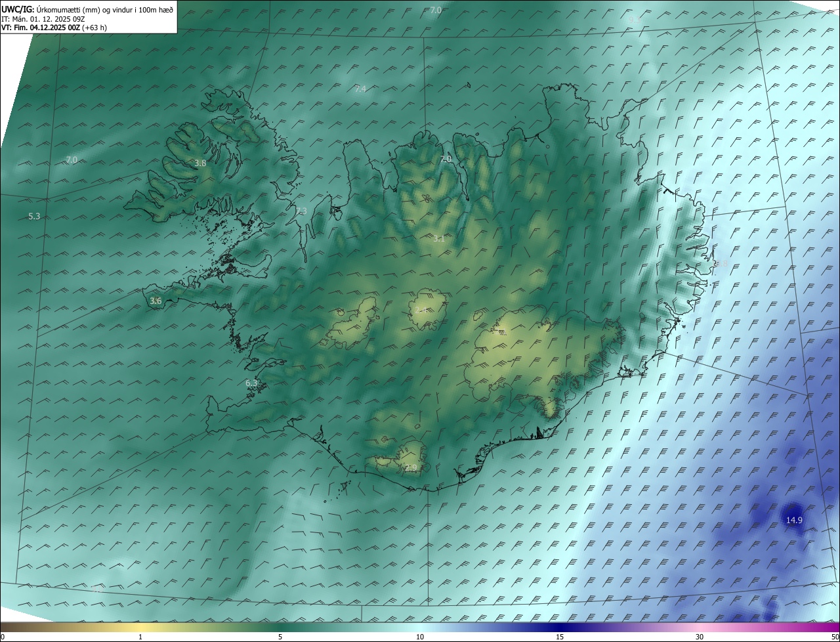Click the 7.3 value on the map
Image resolution: width=840 pixels, height=642 pixels.
click(x=301, y=211)
